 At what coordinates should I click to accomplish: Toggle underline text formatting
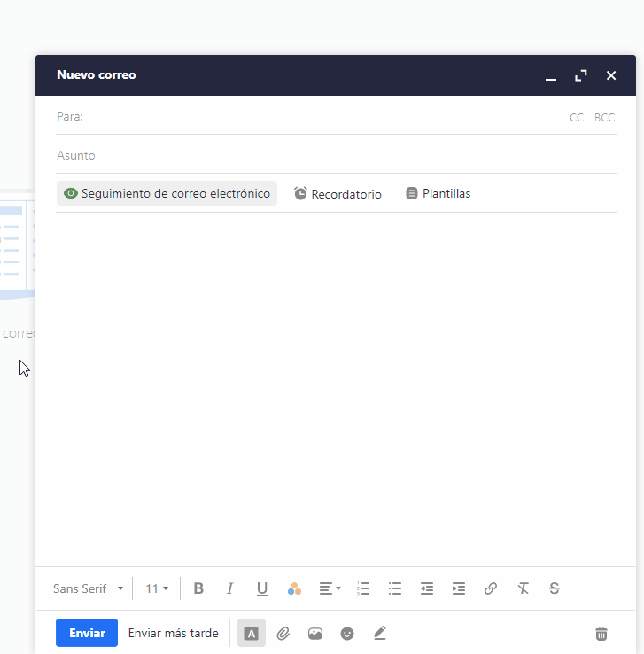click(x=262, y=588)
